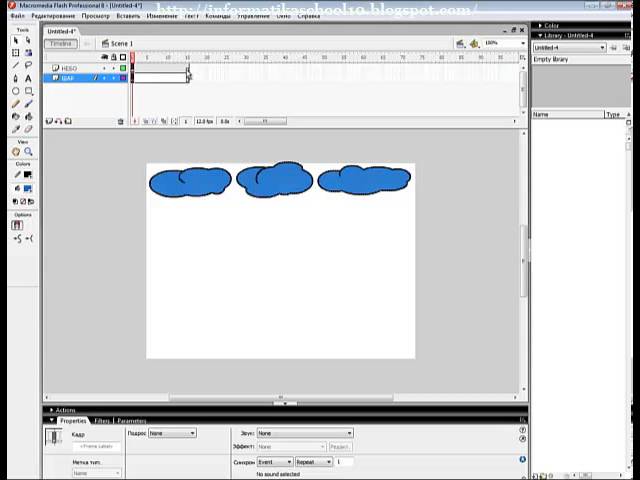Image resolution: width=640 pixels, height=480 pixels.
Task: Click the Frame Label input field
Action: coord(96,447)
